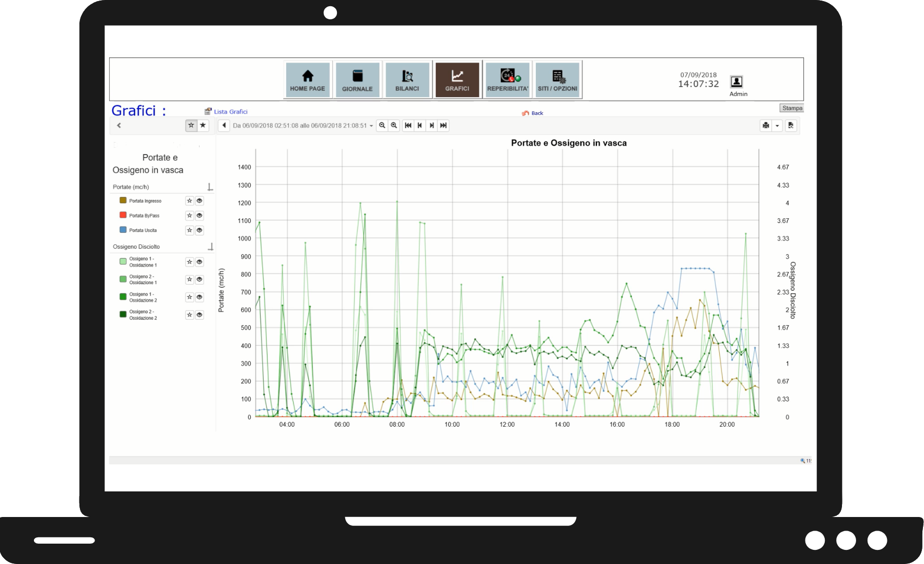Image resolution: width=924 pixels, height=564 pixels.
Task: Favorite the Portata Uscita series
Action: tap(190, 230)
